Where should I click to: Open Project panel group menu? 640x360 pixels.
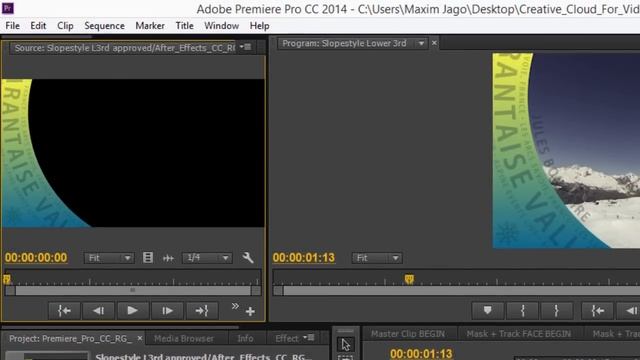click(x=309, y=338)
